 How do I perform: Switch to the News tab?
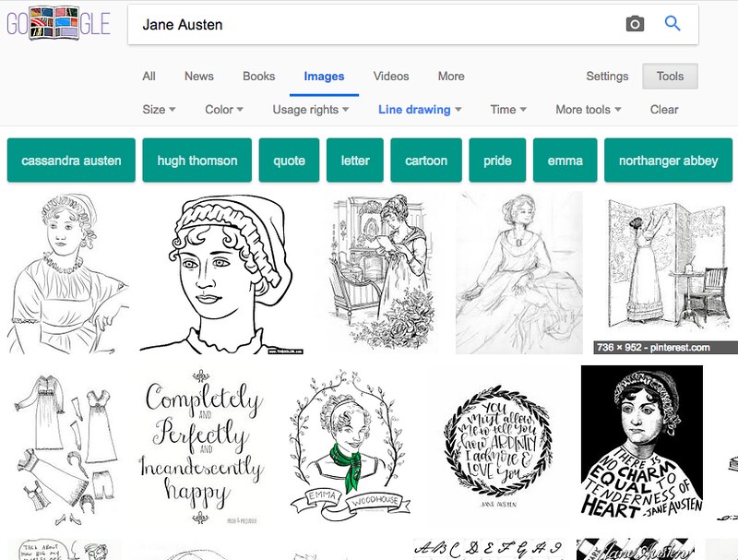(x=198, y=77)
